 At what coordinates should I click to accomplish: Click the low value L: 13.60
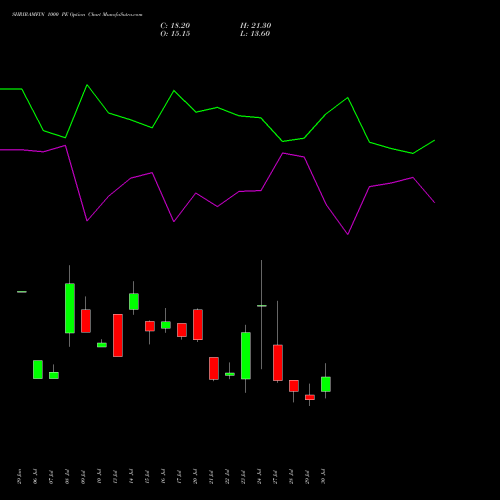[255, 34]
